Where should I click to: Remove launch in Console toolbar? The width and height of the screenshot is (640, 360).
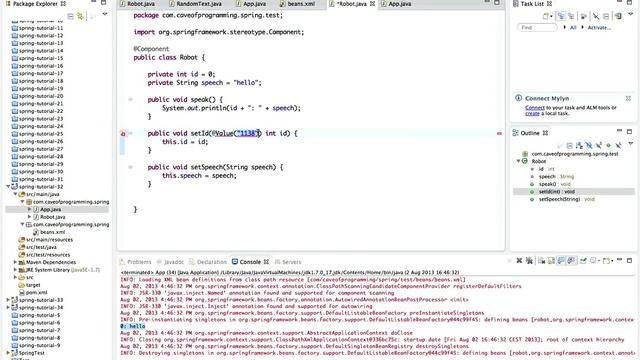tap(519, 261)
